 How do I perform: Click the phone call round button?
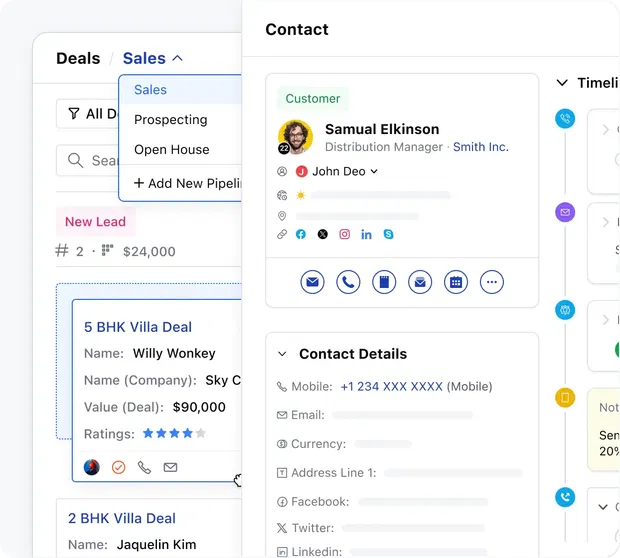[348, 282]
